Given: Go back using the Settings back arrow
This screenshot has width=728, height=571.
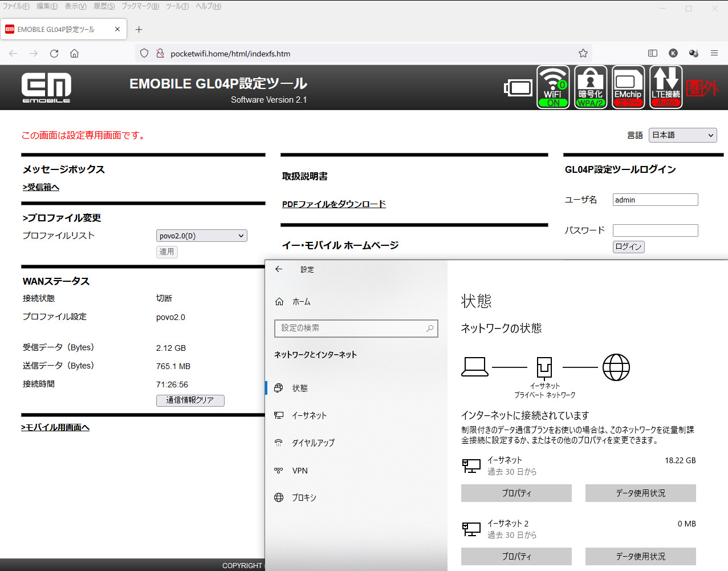Looking at the screenshot, I should tap(279, 269).
